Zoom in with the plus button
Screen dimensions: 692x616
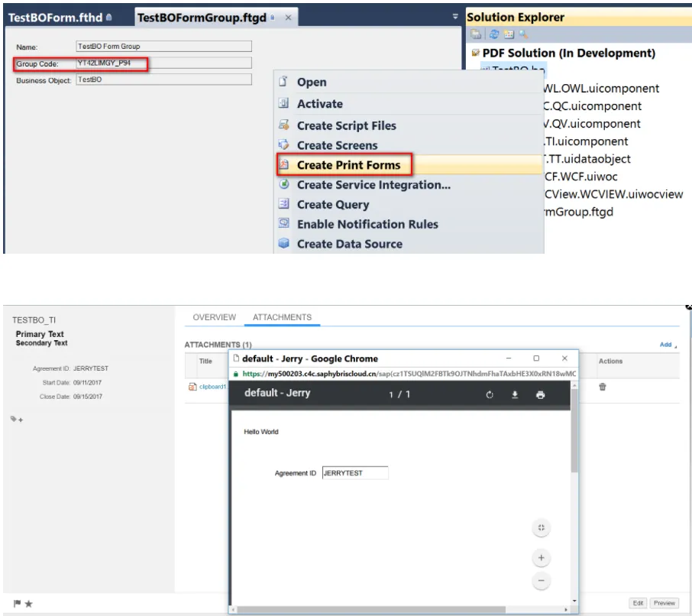pos(541,558)
